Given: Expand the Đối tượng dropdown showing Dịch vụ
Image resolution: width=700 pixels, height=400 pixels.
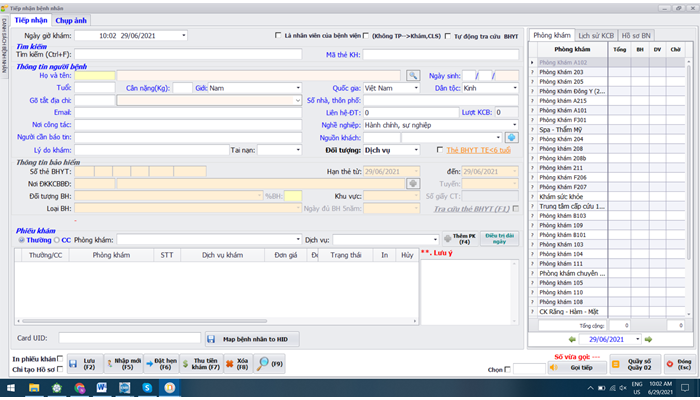Looking at the screenshot, I should coord(416,150).
